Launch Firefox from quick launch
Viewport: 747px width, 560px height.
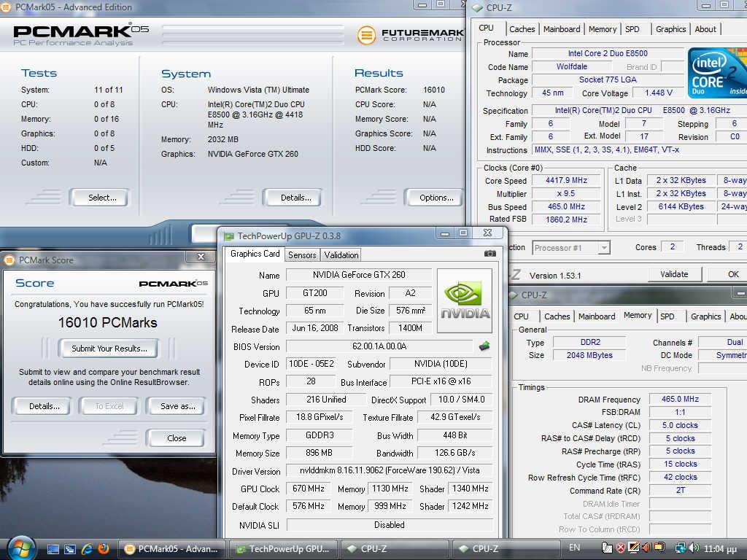[x=104, y=548]
